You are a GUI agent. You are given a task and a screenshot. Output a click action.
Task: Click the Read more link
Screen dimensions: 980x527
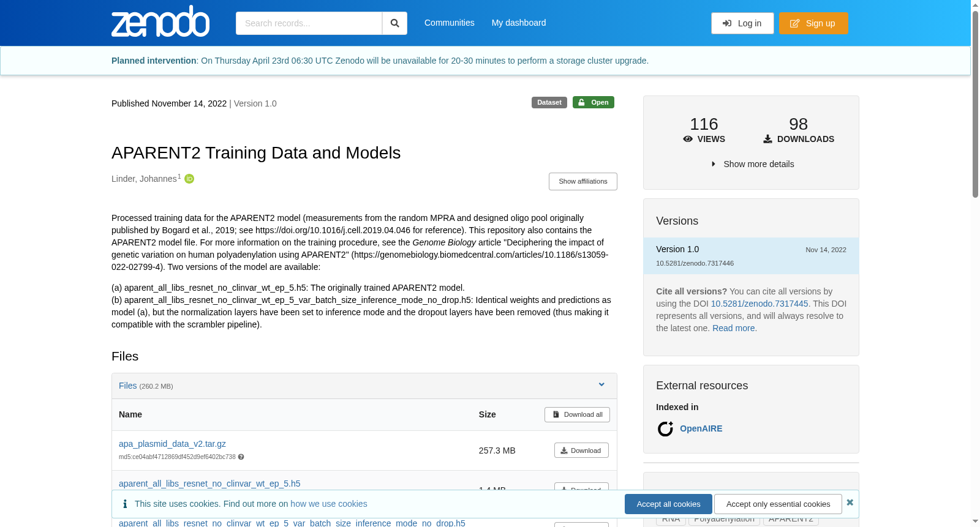(x=733, y=328)
